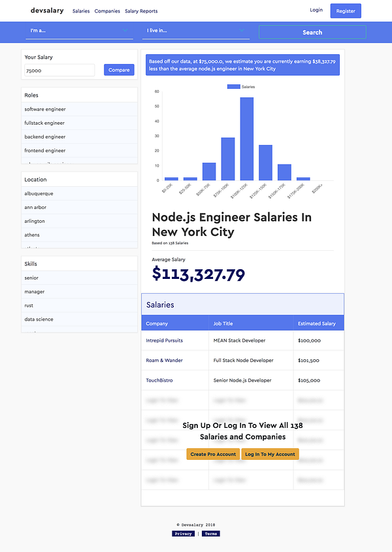Choose ann arbor in the Location list
Screen dimensions: 392x552
coord(35,207)
